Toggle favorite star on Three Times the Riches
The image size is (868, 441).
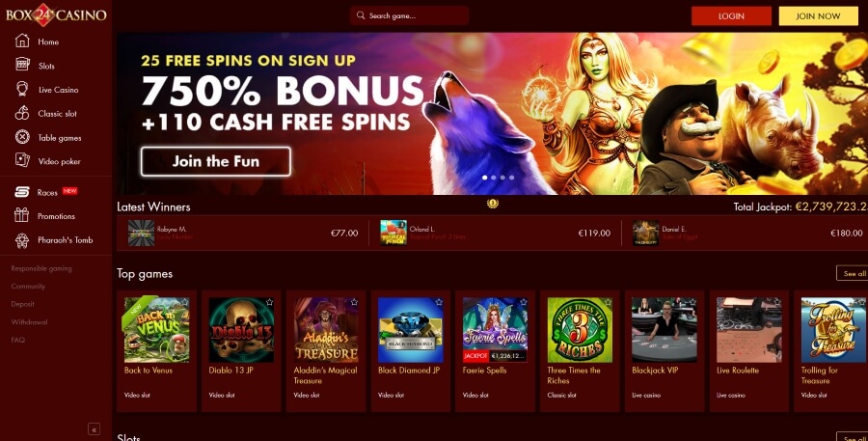coord(608,302)
